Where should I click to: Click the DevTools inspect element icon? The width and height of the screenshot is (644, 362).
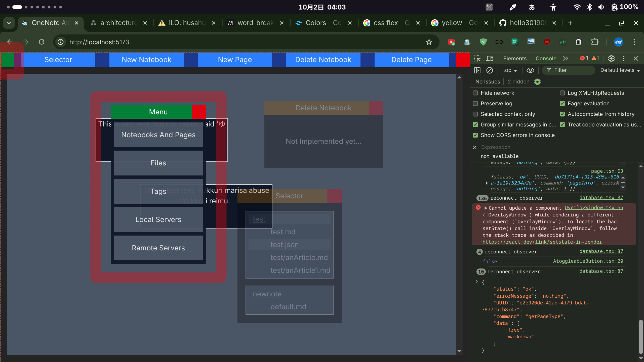click(477, 59)
